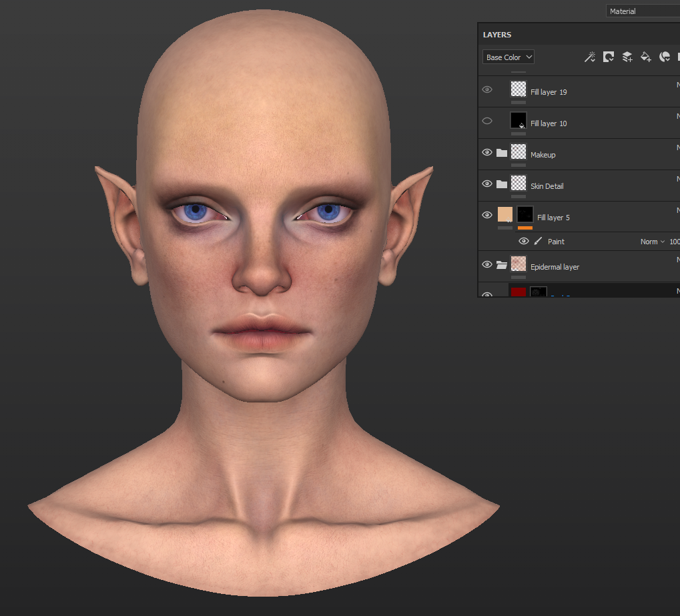Click the Add smart material icon
The height and width of the screenshot is (616, 680).
(x=665, y=57)
